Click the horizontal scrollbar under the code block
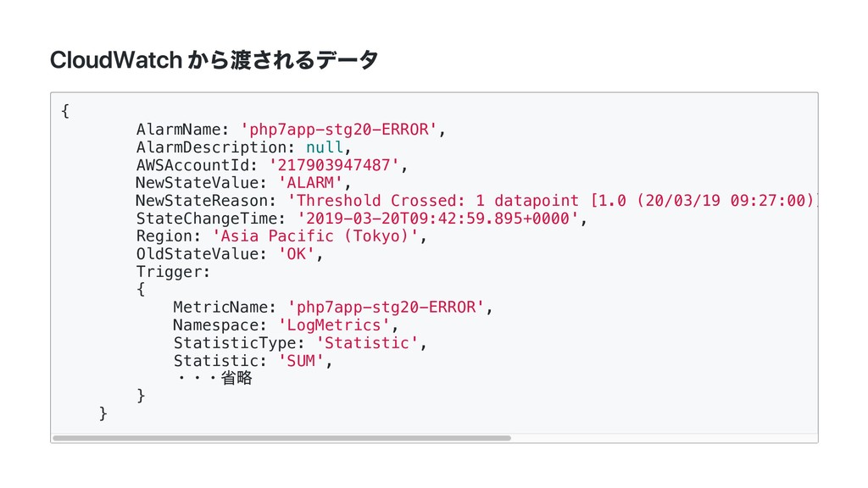The image size is (868, 488). click(281, 438)
